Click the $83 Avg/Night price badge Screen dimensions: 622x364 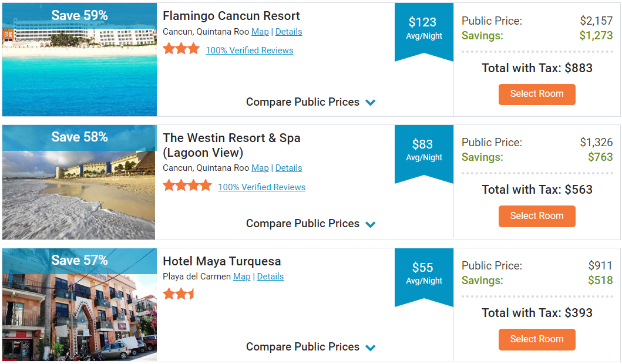[x=423, y=151]
